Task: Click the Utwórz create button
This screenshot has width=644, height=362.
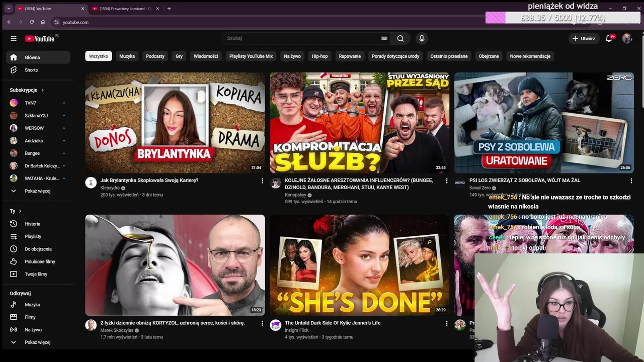Action: [x=584, y=38]
